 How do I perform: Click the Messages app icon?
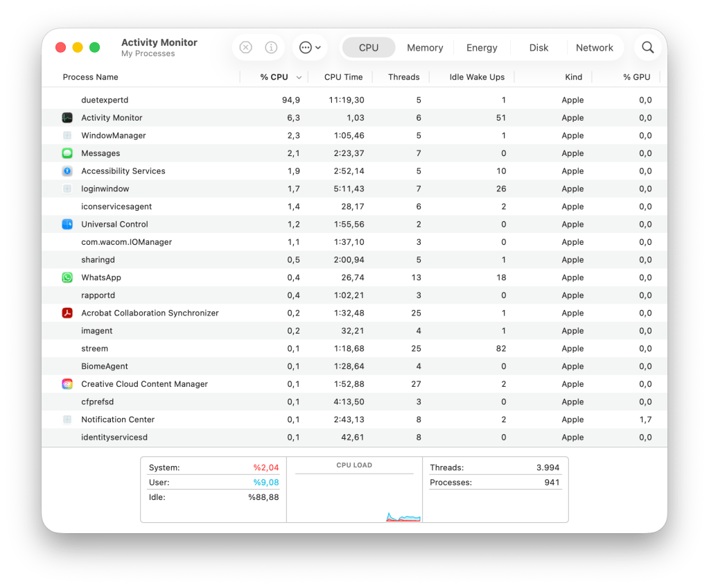click(67, 153)
